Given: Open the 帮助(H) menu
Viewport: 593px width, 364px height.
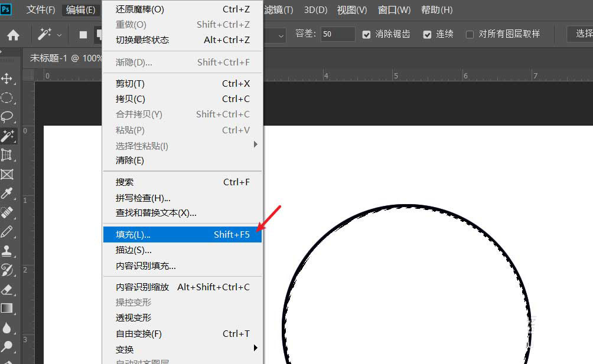Looking at the screenshot, I should (437, 10).
